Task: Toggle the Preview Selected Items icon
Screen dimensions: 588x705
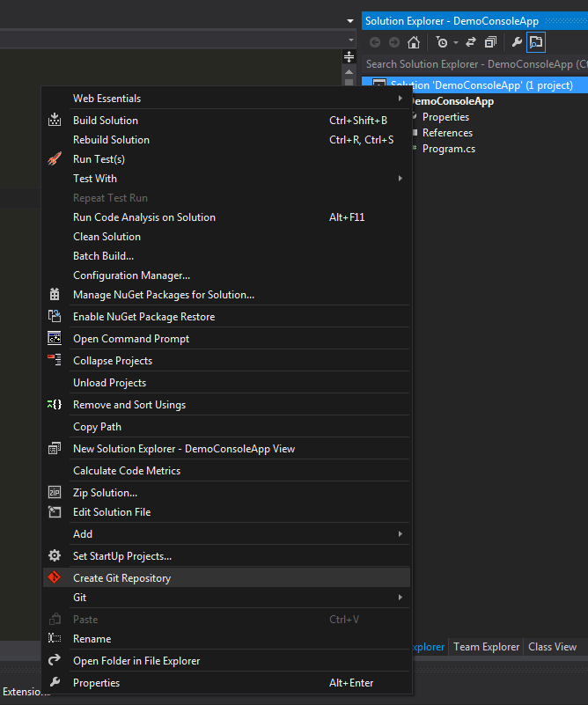Action: pyautogui.click(x=536, y=42)
